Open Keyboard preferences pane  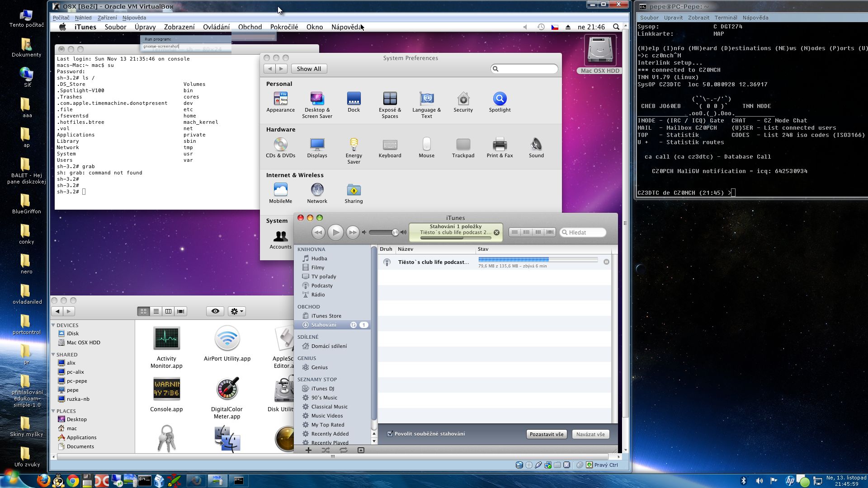tap(390, 148)
